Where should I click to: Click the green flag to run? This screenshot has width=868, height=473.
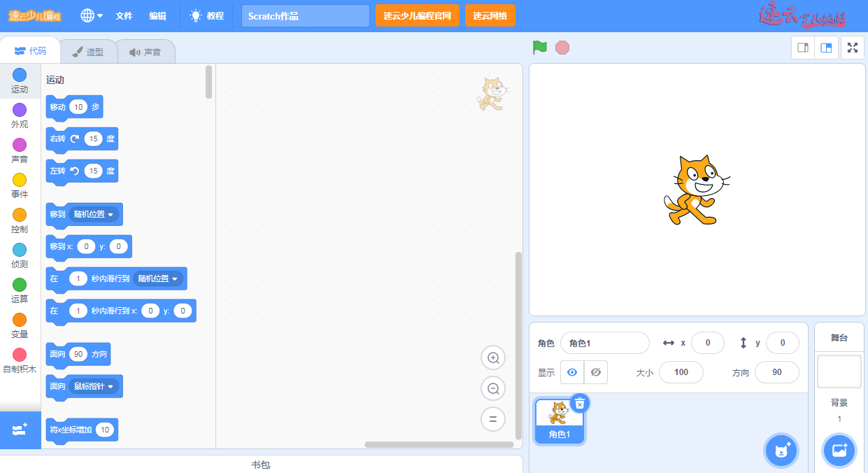(x=539, y=48)
